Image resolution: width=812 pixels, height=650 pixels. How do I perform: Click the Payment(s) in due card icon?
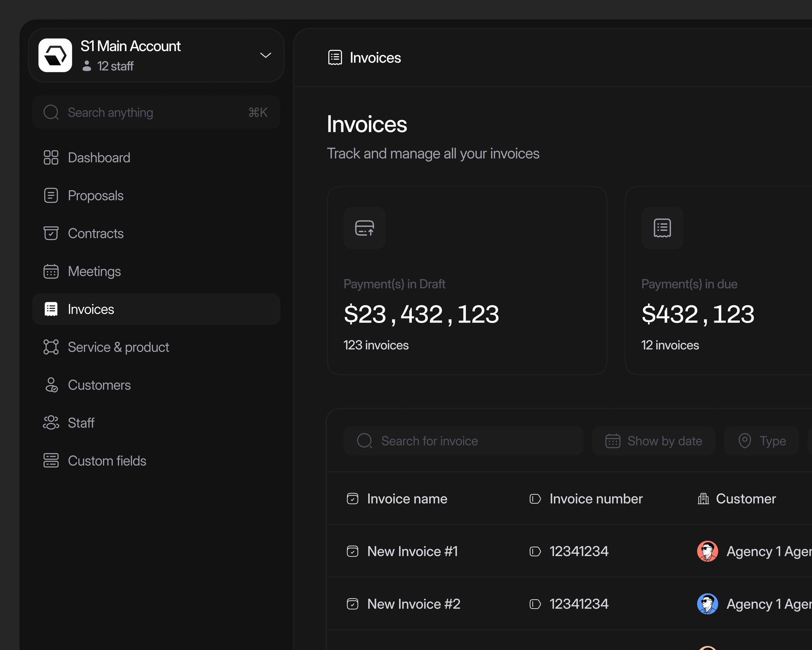click(x=662, y=228)
